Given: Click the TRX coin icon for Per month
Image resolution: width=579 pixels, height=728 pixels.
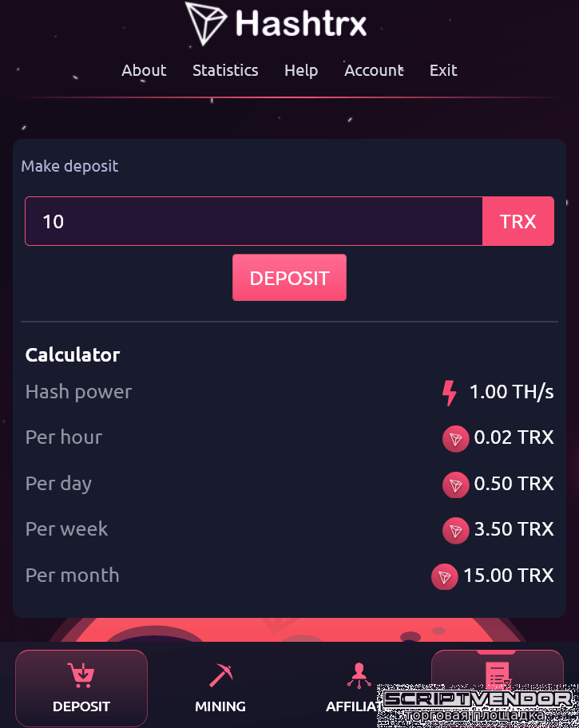Looking at the screenshot, I should click(444, 576).
